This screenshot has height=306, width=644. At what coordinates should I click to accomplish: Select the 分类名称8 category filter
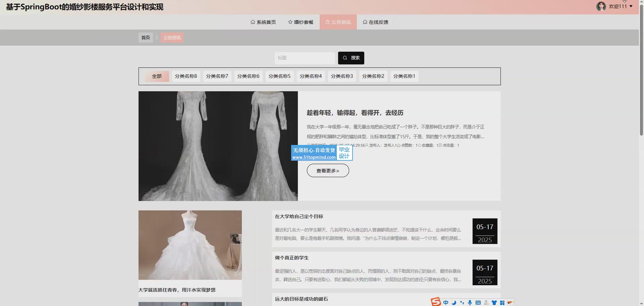[x=186, y=76]
